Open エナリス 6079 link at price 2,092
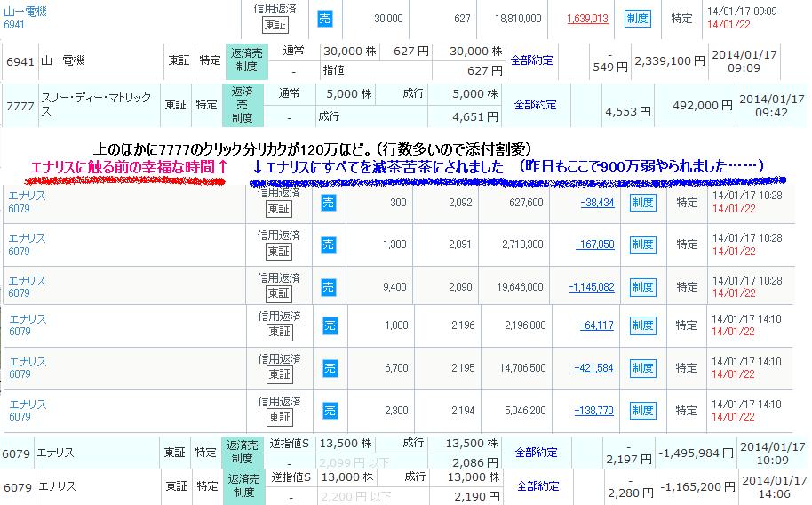812x505 pixels. tap(27, 202)
